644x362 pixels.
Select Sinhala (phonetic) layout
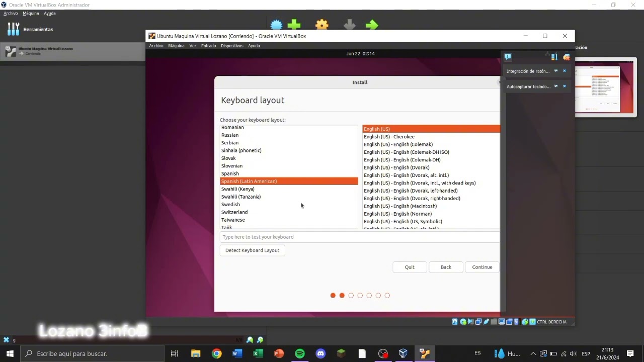[x=289, y=150]
